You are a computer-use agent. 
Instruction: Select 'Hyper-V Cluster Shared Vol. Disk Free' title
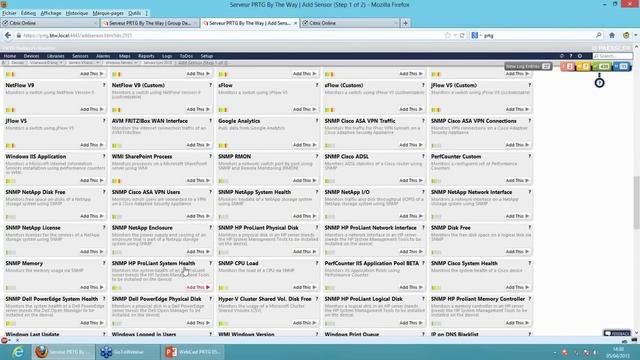coord(264,299)
